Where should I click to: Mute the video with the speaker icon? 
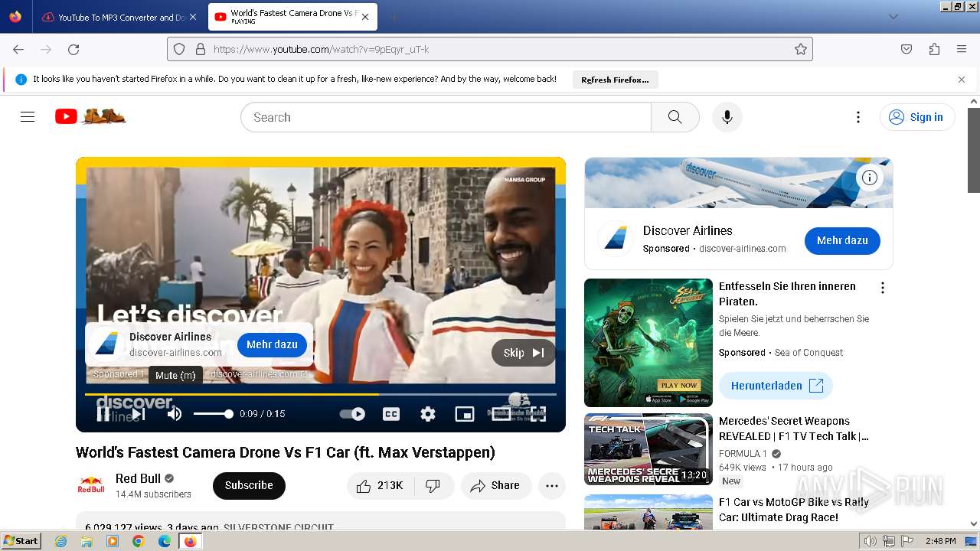175,414
